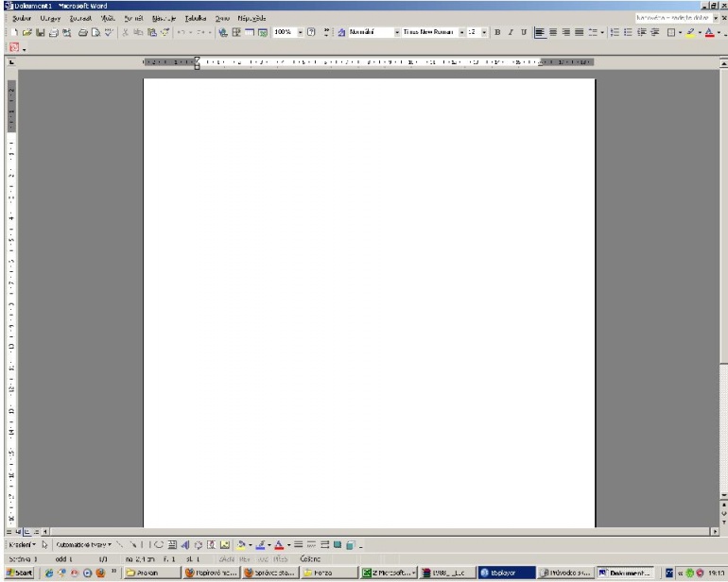This screenshot has width=728, height=582.
Task: Open the Formát menu
Action: (x=133, y=19)
